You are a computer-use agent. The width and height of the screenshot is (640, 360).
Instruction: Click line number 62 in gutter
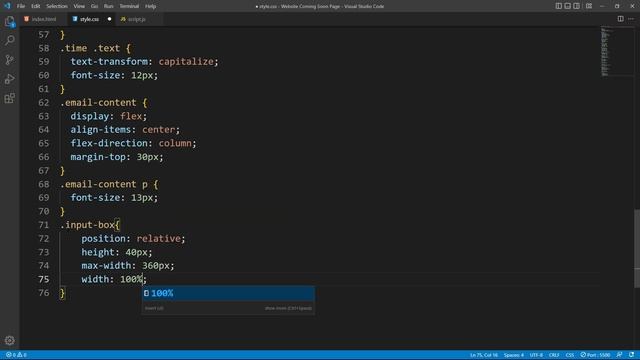click(x=43, y=102)
